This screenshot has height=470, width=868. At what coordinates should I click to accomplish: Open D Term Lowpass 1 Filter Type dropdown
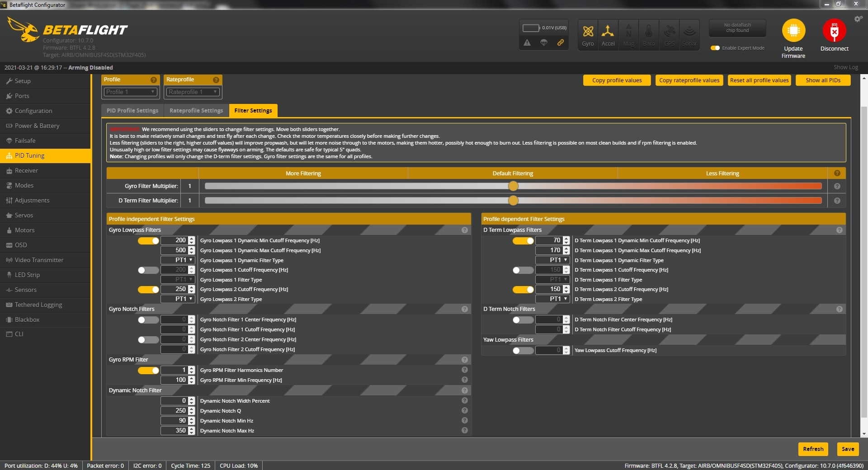(x=552, y=280)
